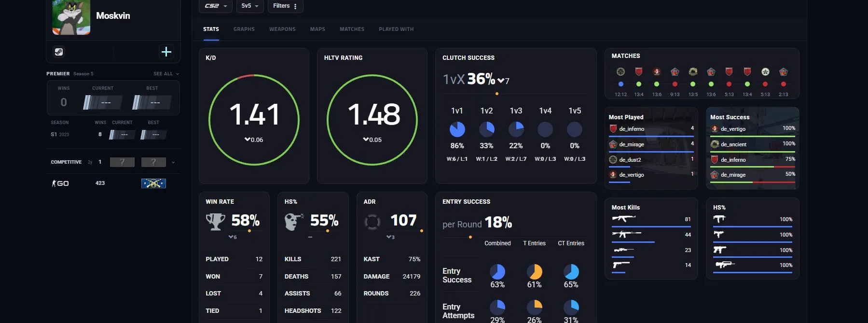Open the PLAYED WITH tab
Viewport: 868px width, 323px height.
click(396, 29)
